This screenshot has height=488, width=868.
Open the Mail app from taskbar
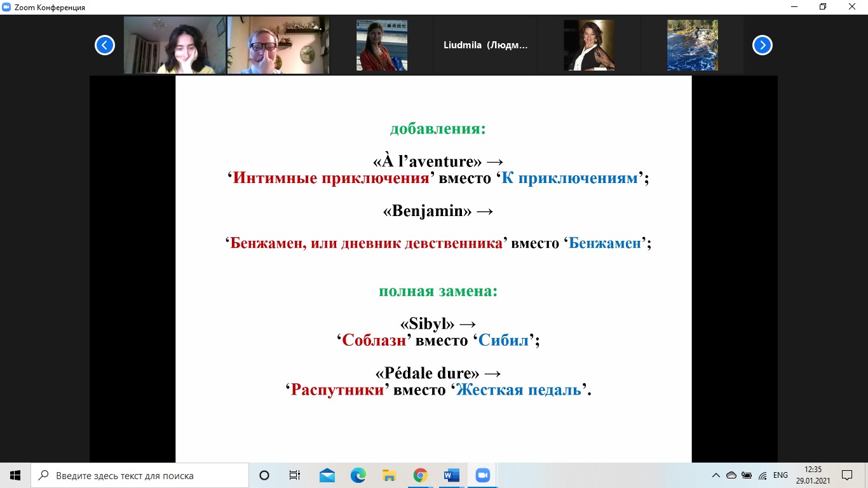tap(327, 475)
